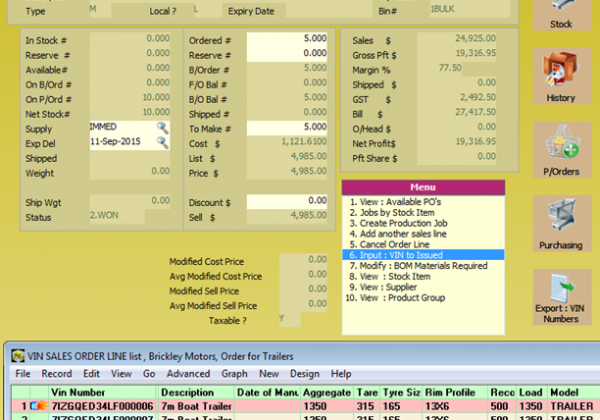Click the Model column header
The height and width of the screenshot is (420, 600).
click(x=573, y=392)
